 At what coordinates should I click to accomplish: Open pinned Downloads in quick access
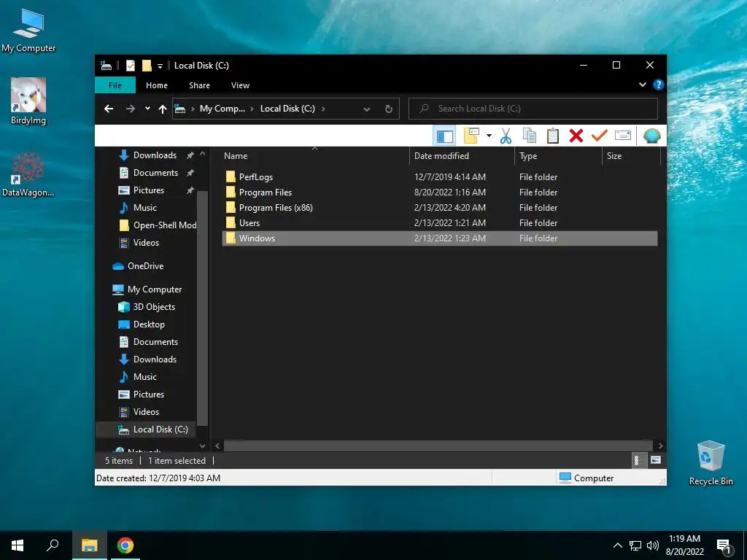(155, 155)
